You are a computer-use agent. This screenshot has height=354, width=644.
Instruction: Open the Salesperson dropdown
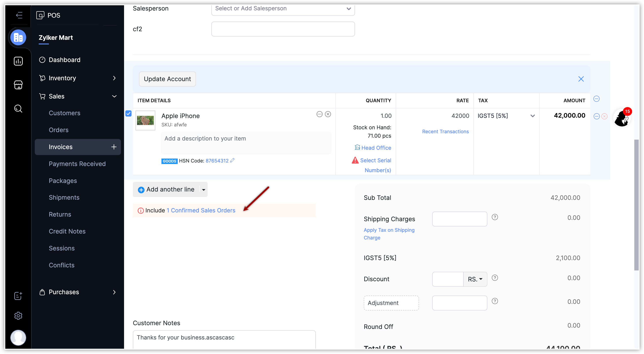(x=283, y=9)
